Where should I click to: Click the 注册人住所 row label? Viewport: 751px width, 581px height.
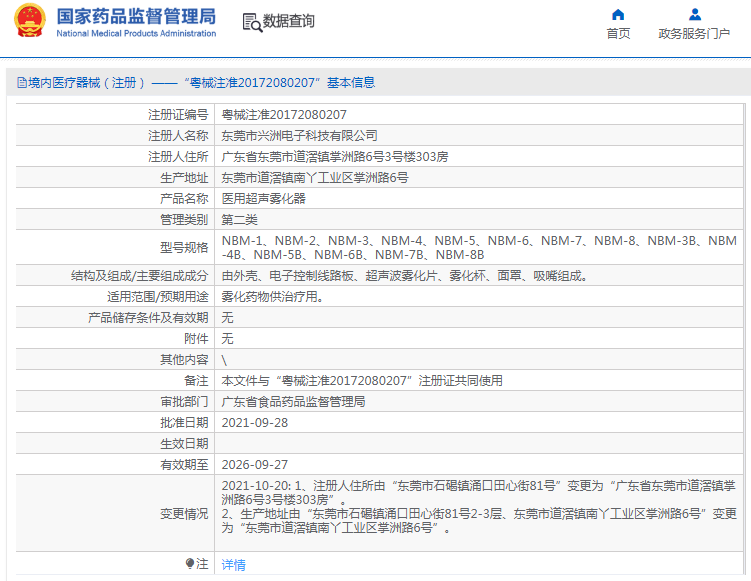click(178, 157)
